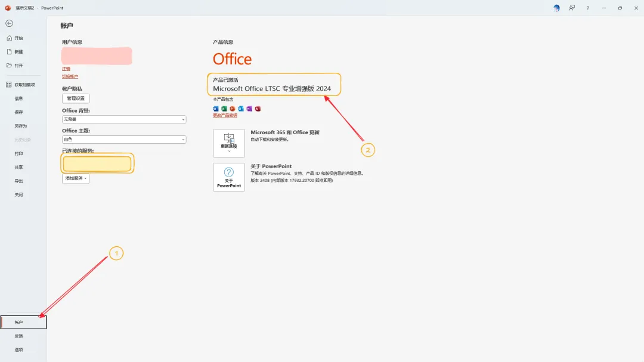
Task: Select the 帐户 sidebar item
Action: coord(23,322)
